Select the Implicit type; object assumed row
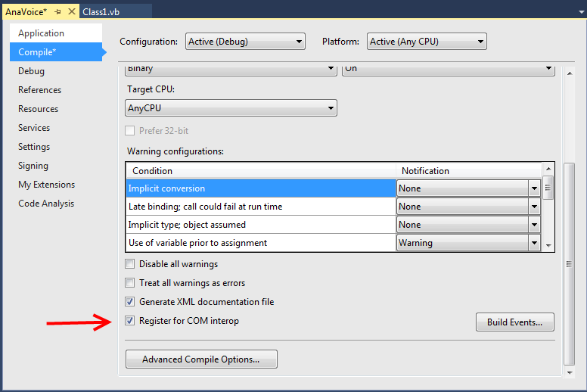 [261, 225]
